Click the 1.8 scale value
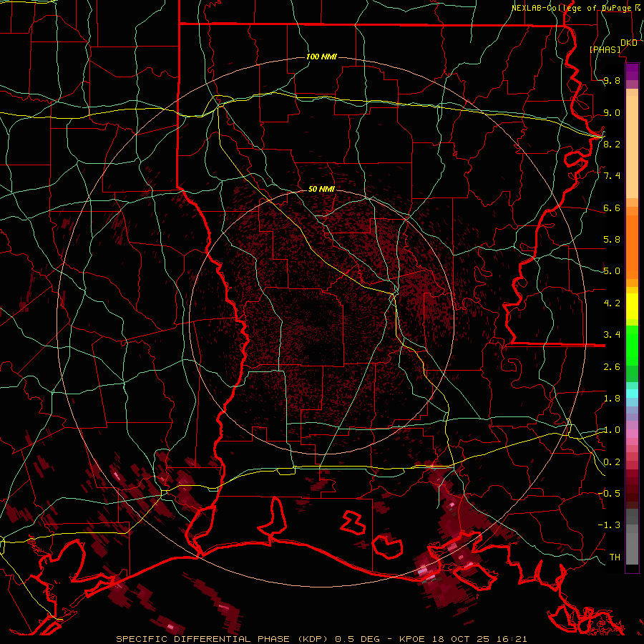 click(x=612, y=399)
